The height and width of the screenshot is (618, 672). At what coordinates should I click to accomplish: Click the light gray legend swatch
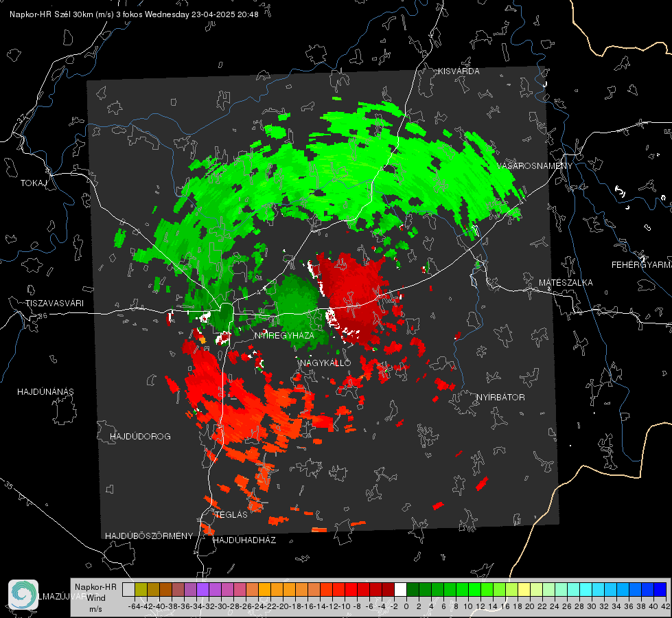(128, 589)
